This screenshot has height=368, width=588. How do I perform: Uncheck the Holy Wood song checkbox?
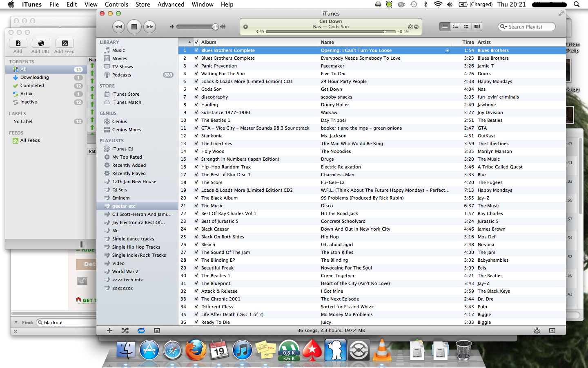pos(196,151)
